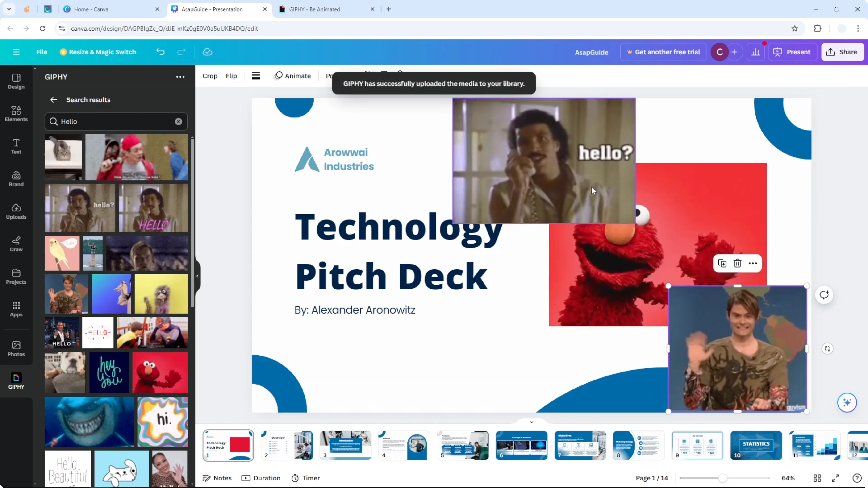Click the AsapGuide design title
The width and height of the screenshot is (868, 488).
coord(591,52)
